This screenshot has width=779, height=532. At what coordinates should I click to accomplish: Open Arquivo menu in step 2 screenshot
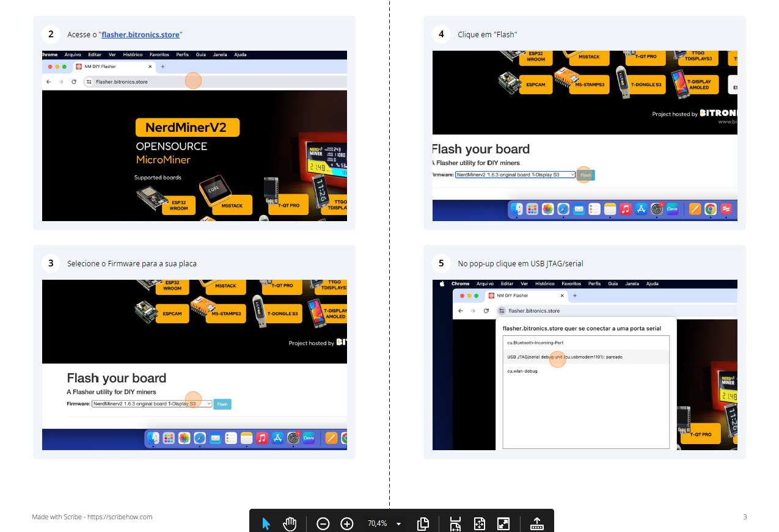tap(73, 54)
